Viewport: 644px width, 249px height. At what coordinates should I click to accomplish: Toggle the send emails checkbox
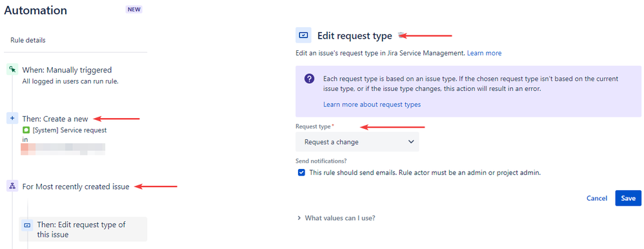pos(302,173)
